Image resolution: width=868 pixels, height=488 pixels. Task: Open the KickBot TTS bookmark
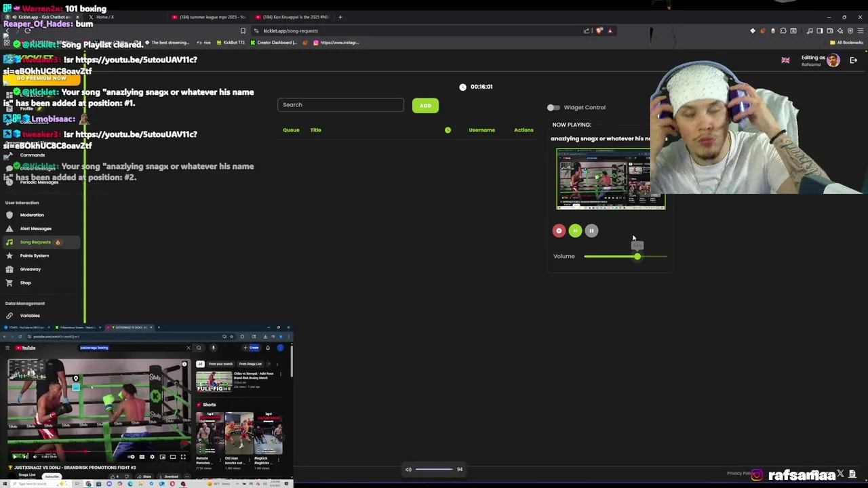[230, 43]
